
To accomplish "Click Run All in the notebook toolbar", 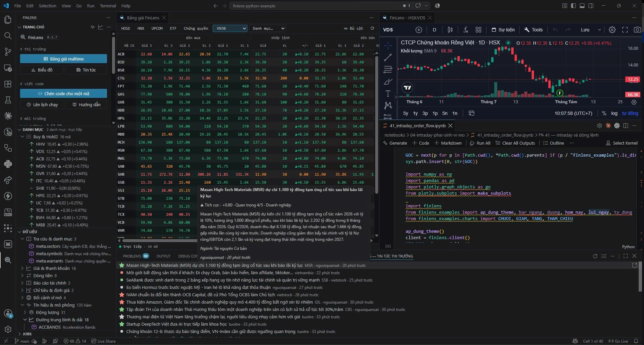I will point(480,143).
